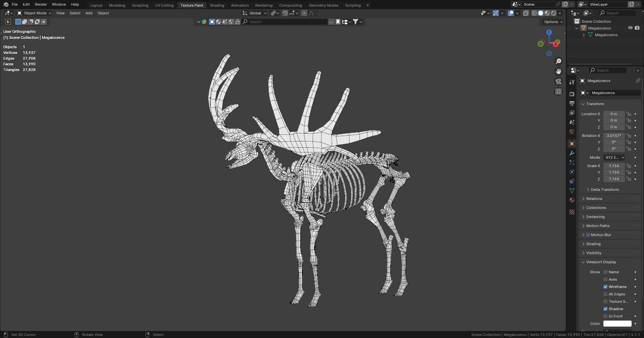The width and height of the screenshot is (644, 338).
Task: Click the asset shelf search field
Action: click(x=284, y=22)
